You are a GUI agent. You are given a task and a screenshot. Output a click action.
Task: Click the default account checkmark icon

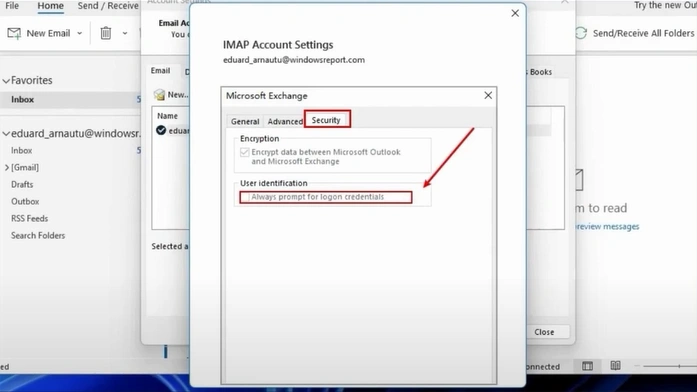tap(161, 130)
